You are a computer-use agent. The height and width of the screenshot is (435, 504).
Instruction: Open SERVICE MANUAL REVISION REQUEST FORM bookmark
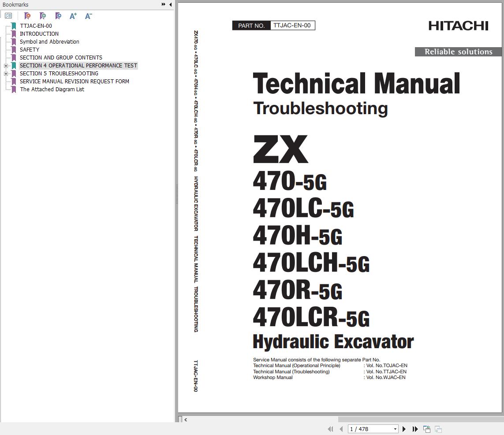(x=75, y=81)
